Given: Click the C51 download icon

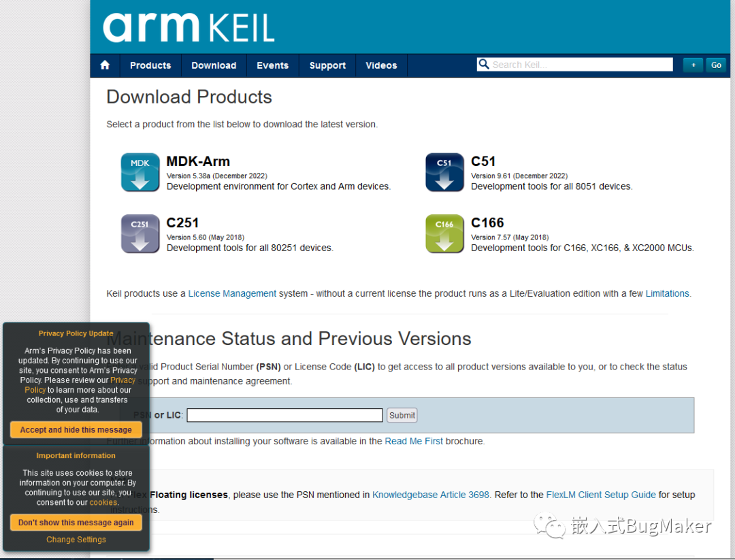Looking at the screenshot, I should tap(444, 172).
